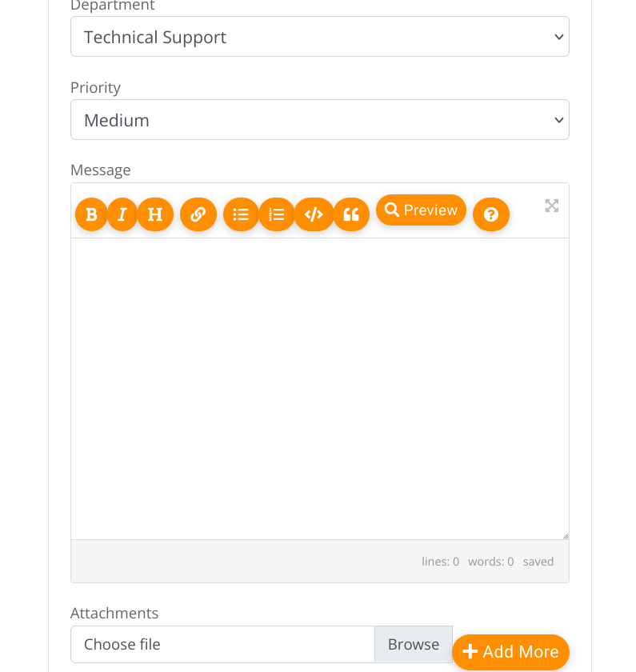Expand the message editor to fullscreen

click(x=552, y=206)
